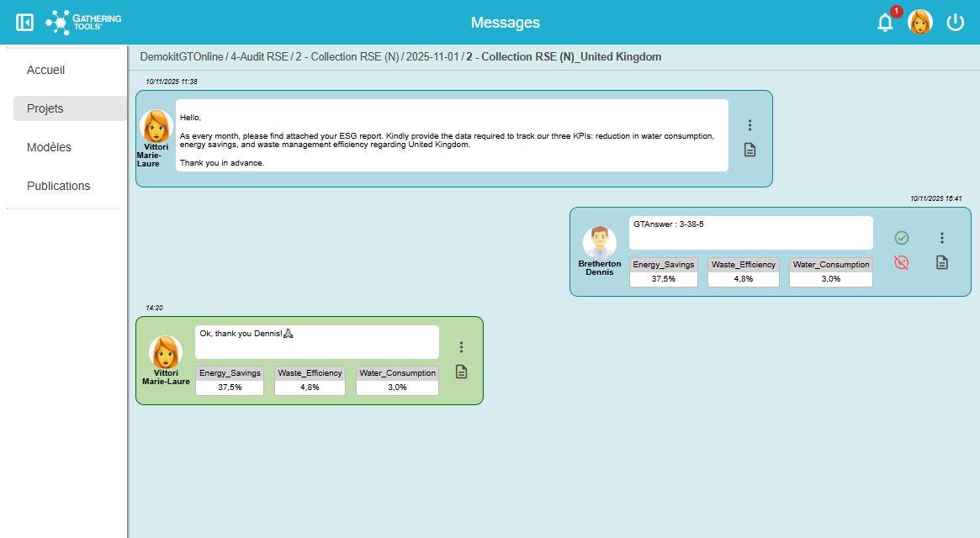This screenshot has width=980, height=538.
Task: Go to Modèles in the sidebar
Action: pos(49,147)
